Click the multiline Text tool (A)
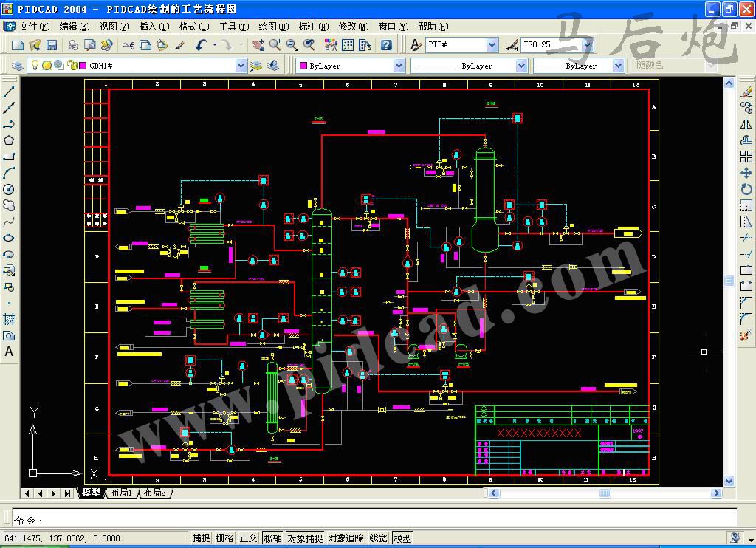This screenshot has width=756, height=548. pyautogui.click(x=9, y=352)
